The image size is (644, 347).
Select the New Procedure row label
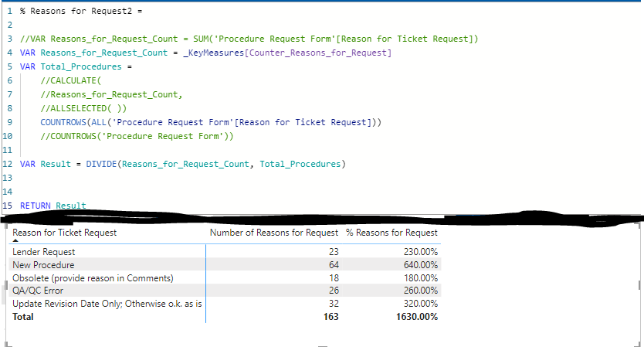pyautogui.click(x=43, y=265)
